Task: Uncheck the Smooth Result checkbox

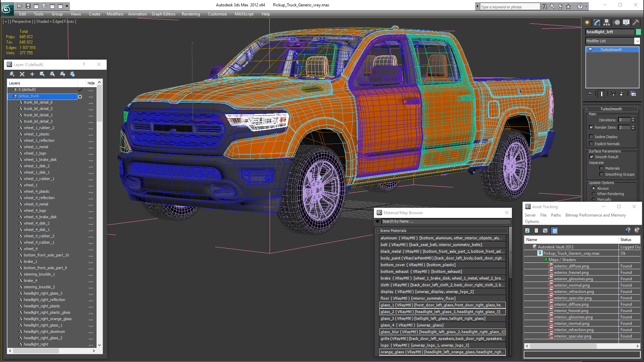Action: click(x=591, y=157)
